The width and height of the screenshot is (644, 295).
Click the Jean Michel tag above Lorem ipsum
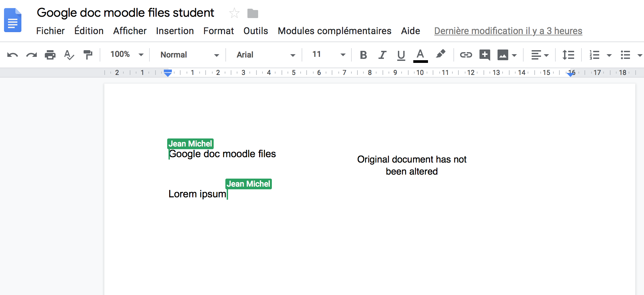248,184
